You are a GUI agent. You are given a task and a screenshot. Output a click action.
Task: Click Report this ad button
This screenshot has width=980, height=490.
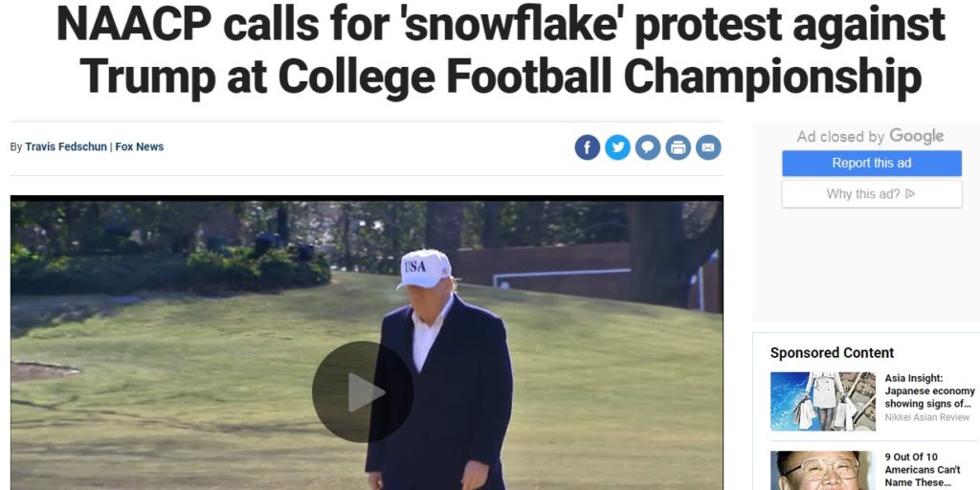[x=871, y=163]
